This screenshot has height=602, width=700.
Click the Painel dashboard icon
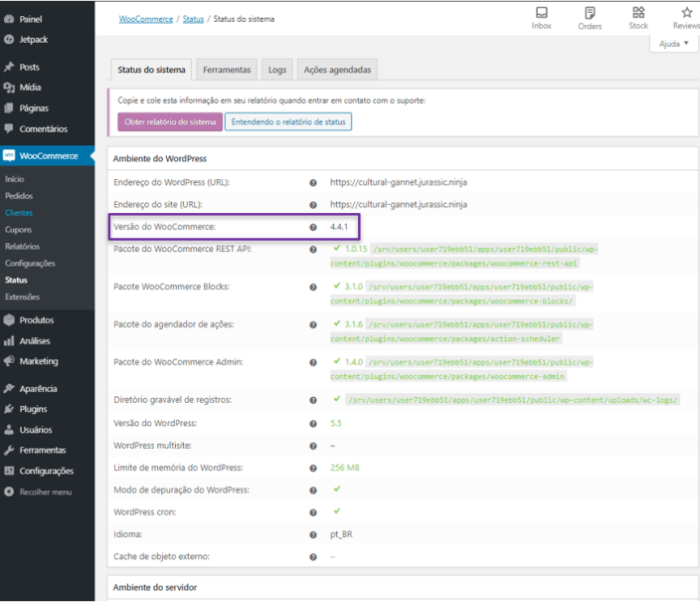9,19
